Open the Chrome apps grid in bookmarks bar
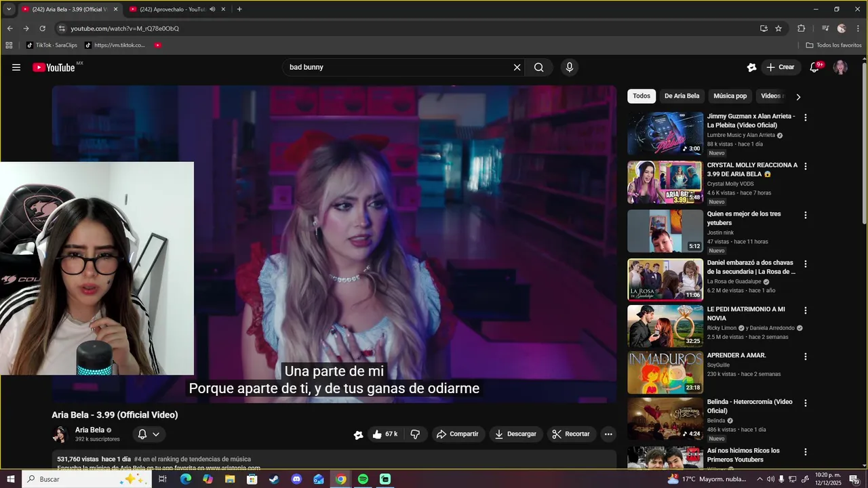The image size is (868, 488). 9,45
